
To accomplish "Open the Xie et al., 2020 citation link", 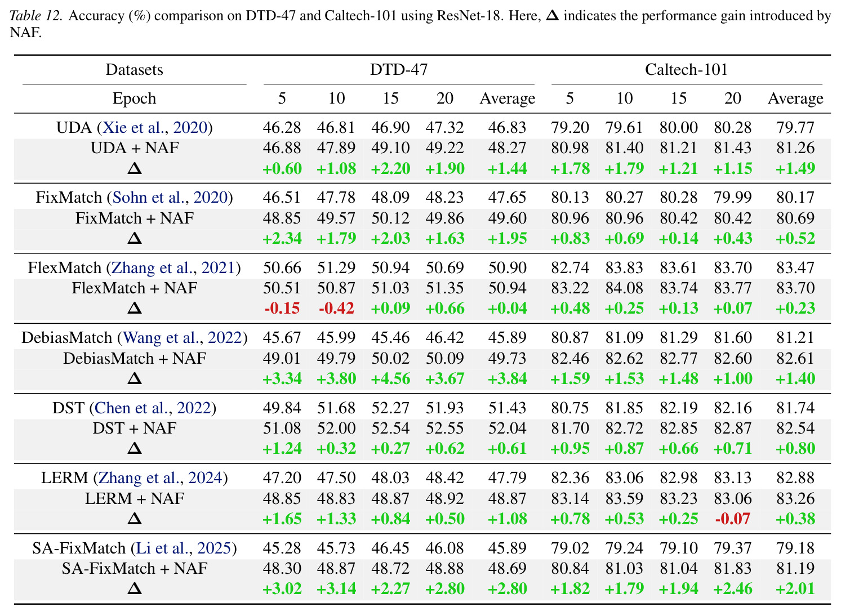I will click(155, 128).
